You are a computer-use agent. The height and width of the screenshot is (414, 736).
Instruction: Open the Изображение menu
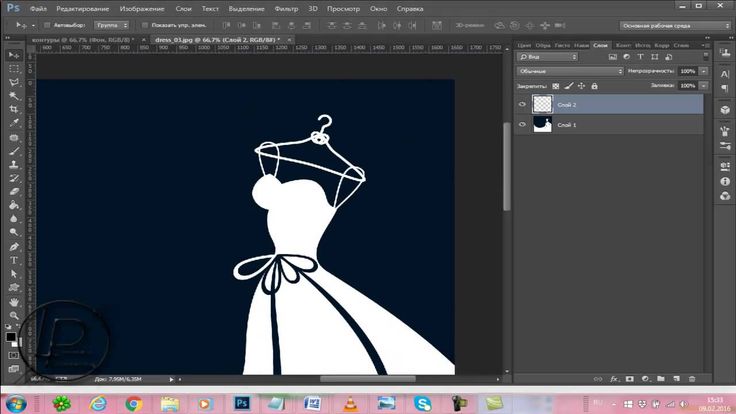[141, 7]
